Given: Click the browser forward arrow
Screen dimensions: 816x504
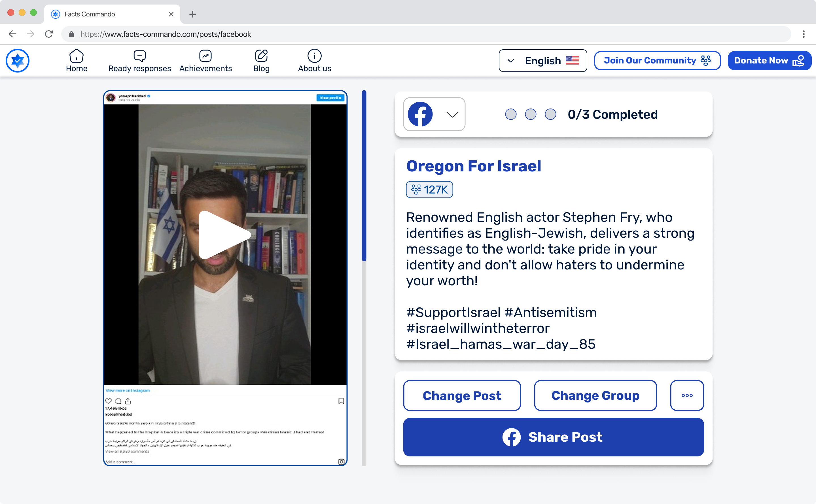Looking at the screenshot, I should 31,34.
